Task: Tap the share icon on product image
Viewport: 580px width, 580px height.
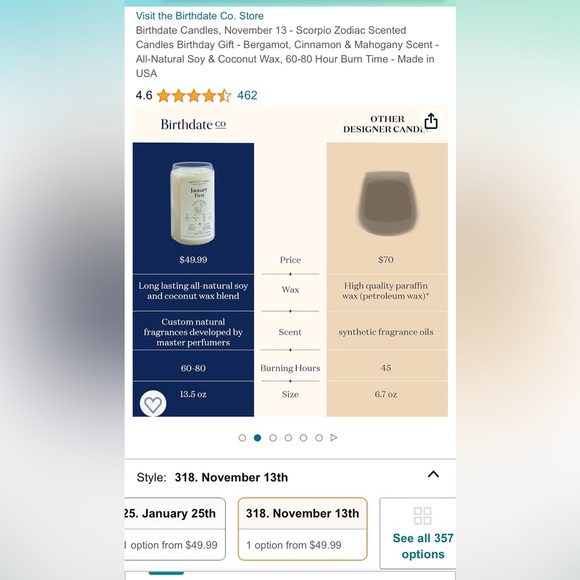Action: tap(431, 121)
